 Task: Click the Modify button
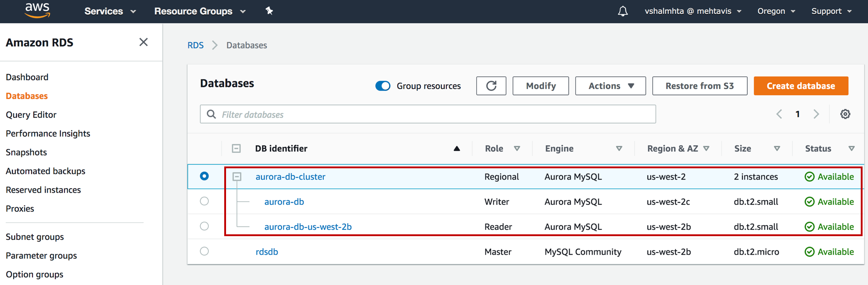(x=541, y=86)
